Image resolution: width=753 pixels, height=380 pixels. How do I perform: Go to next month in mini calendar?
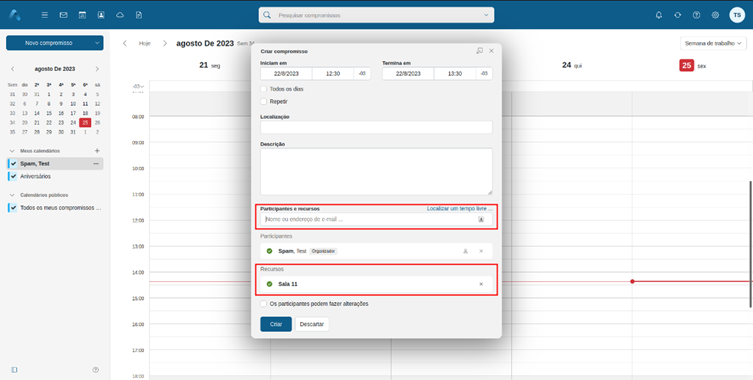[x=97, y=69]
